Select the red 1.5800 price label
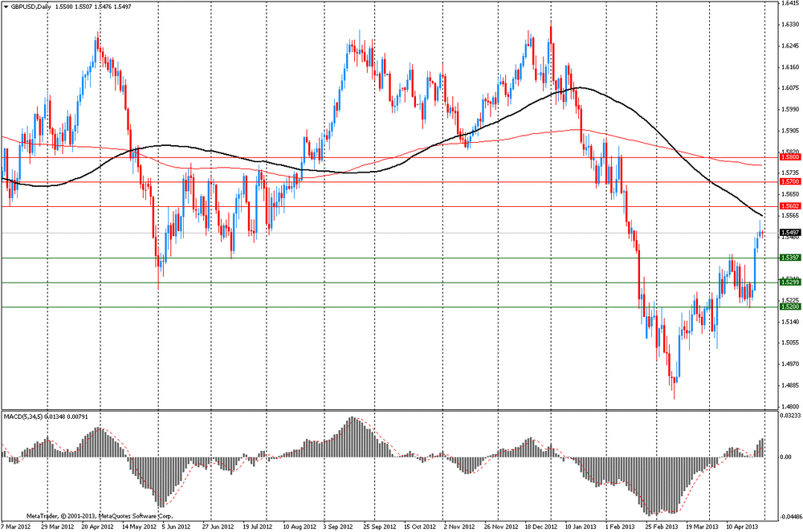 [789, 157]
